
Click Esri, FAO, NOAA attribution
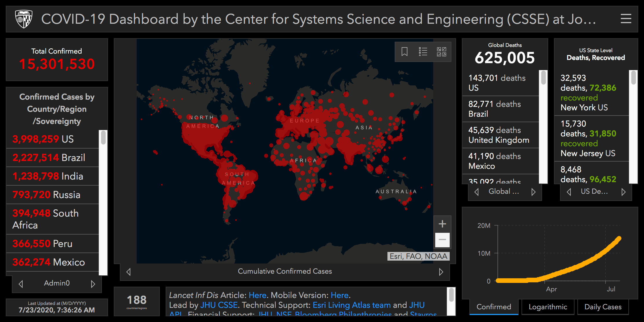[x=418, y=256]
